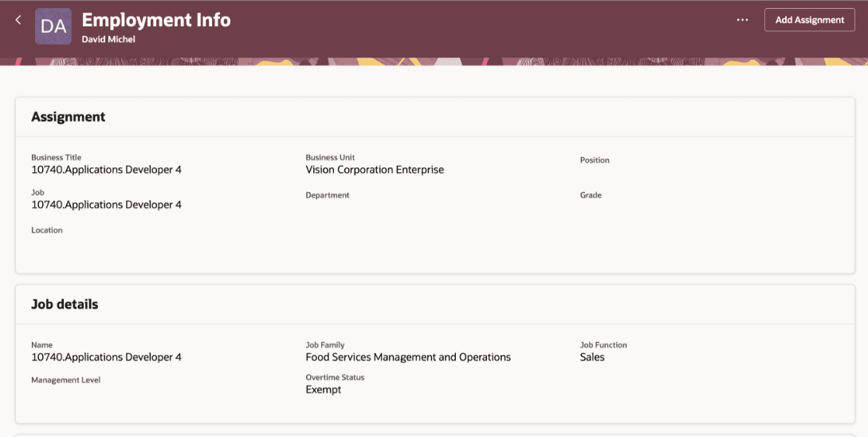Select the Job details section heading

coord(65,304)
